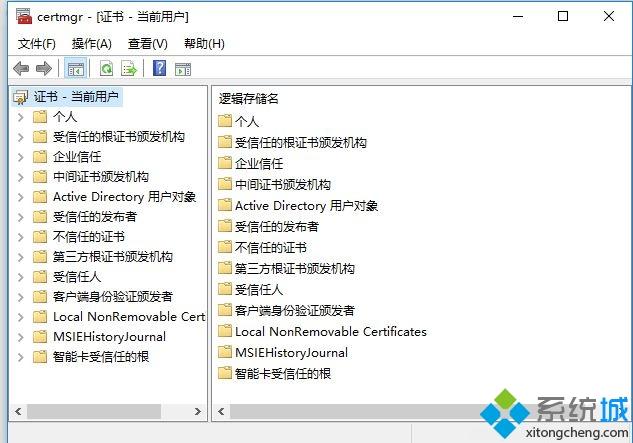Image resolution: width=633 pixels, height=443 pixels.
Task: Open the 操作(A) menu
Action: [x=92, y=44]
